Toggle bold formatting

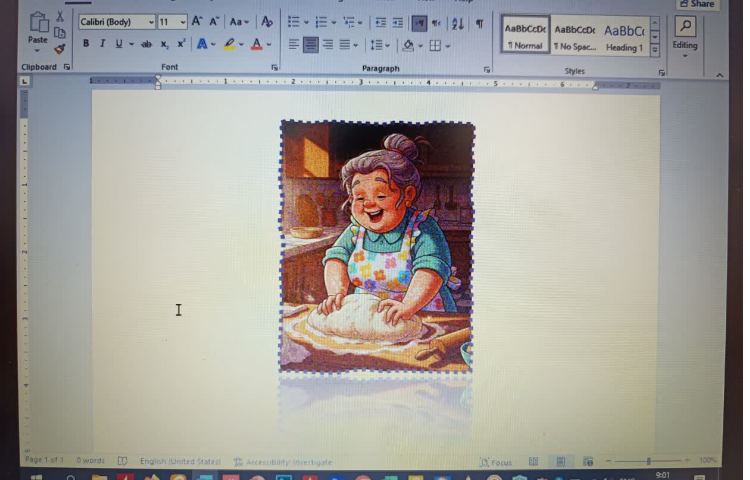point(86,44)
